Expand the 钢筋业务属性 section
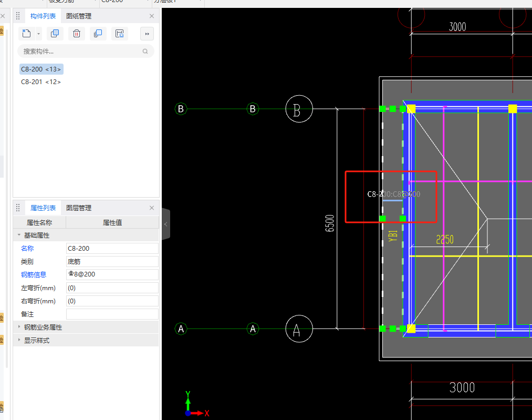 click(x=19, y=327)
